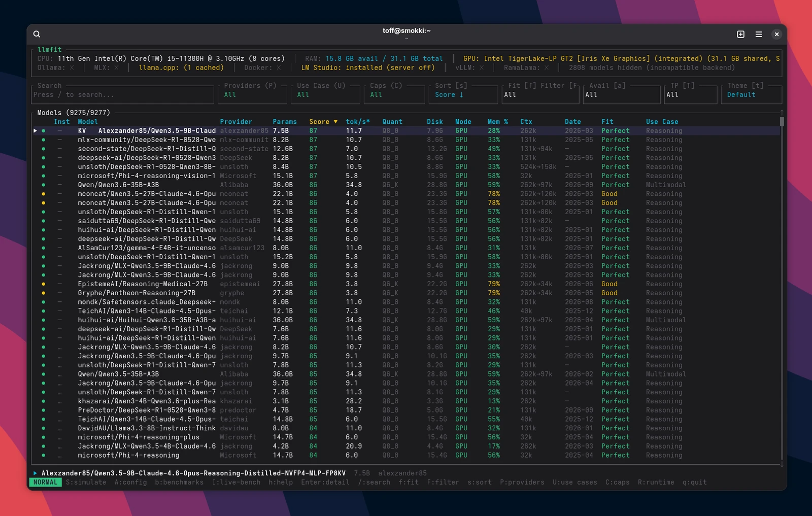
Task: Select the Gryphe/Pantheon-Reasoning-27B row
Action: click(x=406, y=293)
